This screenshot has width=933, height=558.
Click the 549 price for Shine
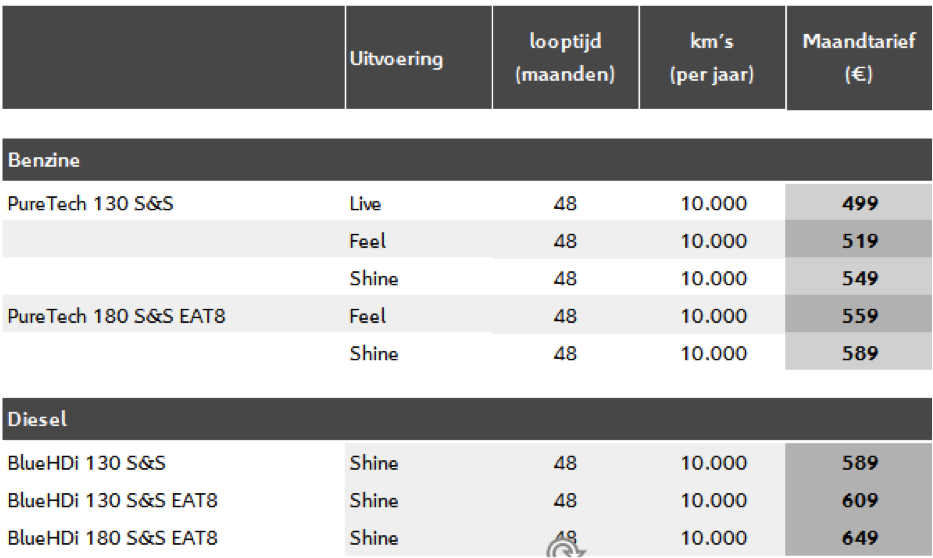859,278
